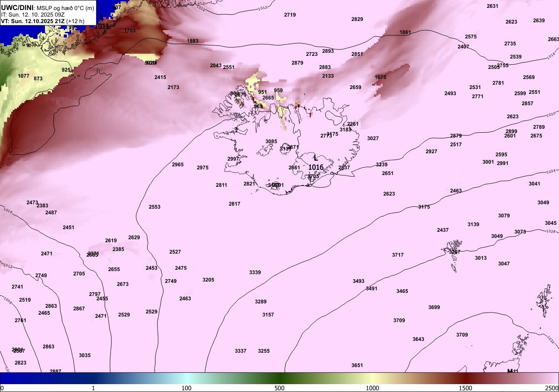Click the value 2965
Screen dimensions: 559x392
coord(178,165)
